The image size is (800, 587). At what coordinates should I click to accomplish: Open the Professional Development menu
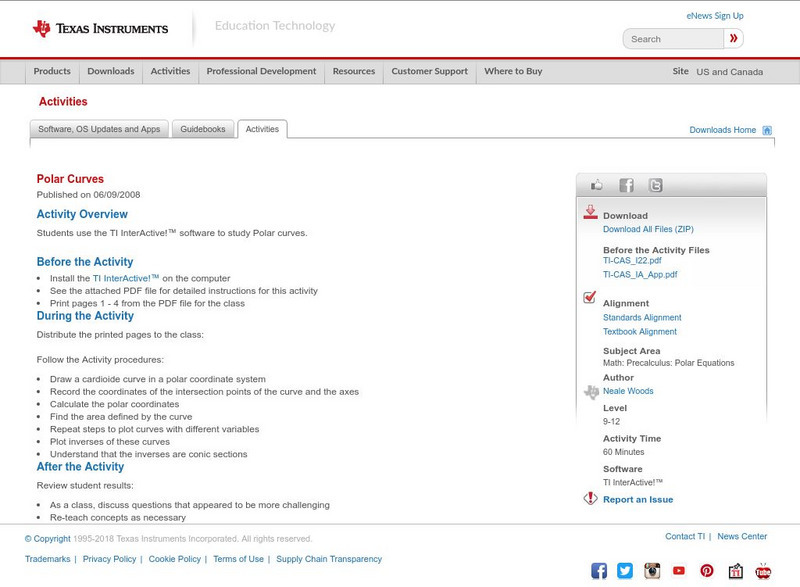(x=261, y=71)
